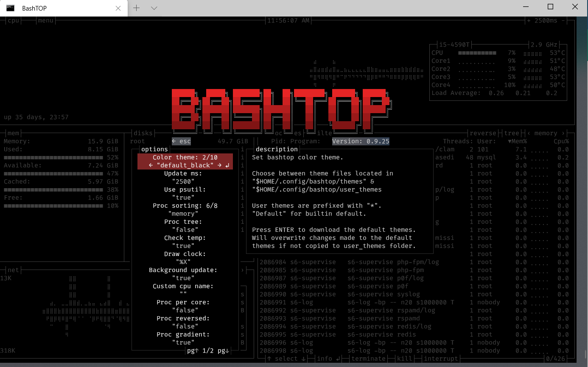Click the CPU usage bar showing 7%
Image resolution: width=588 pixels, height=367 pixels.
pos(477,53)
